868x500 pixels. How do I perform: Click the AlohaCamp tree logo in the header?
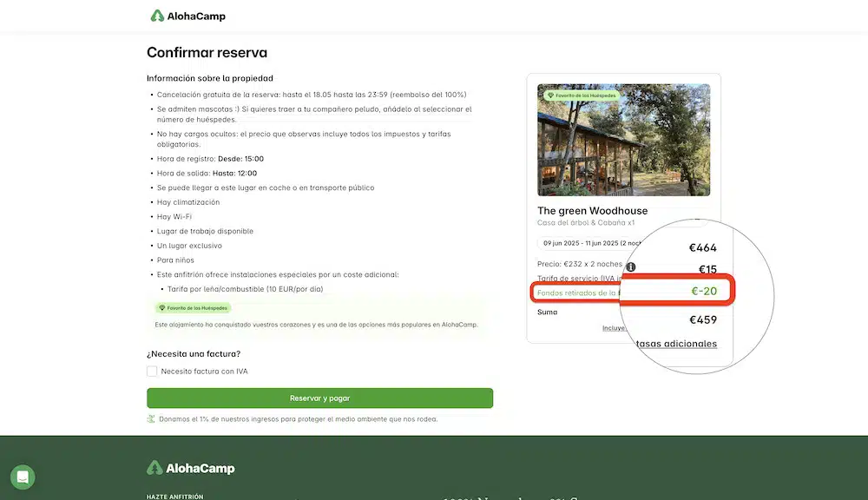(157, 15)
